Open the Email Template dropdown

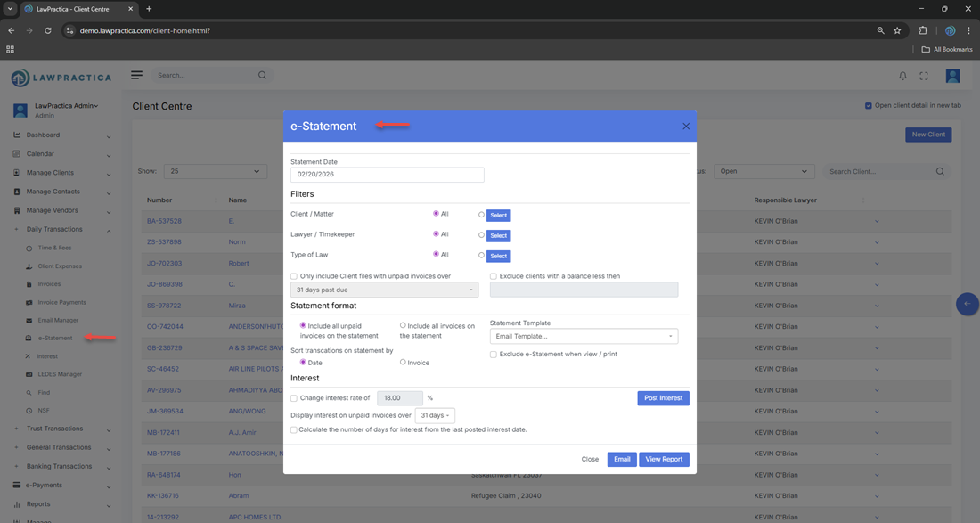point(584,336)
